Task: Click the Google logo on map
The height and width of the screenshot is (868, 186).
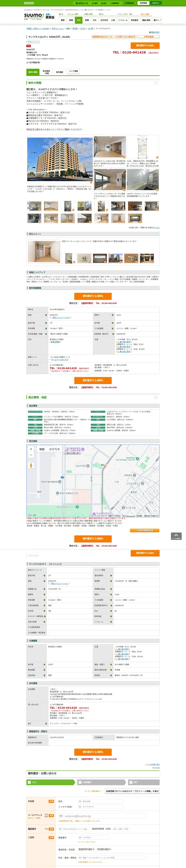Action: [32, 515]
